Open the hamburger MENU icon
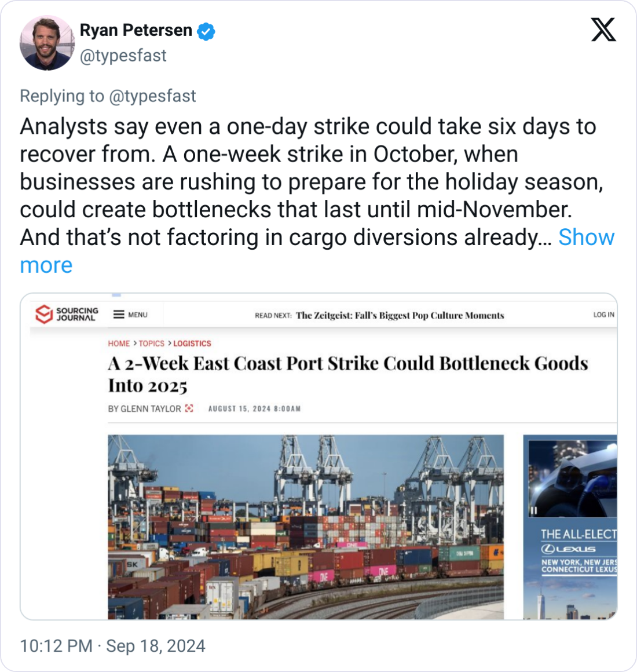 [x=119, y=315]
